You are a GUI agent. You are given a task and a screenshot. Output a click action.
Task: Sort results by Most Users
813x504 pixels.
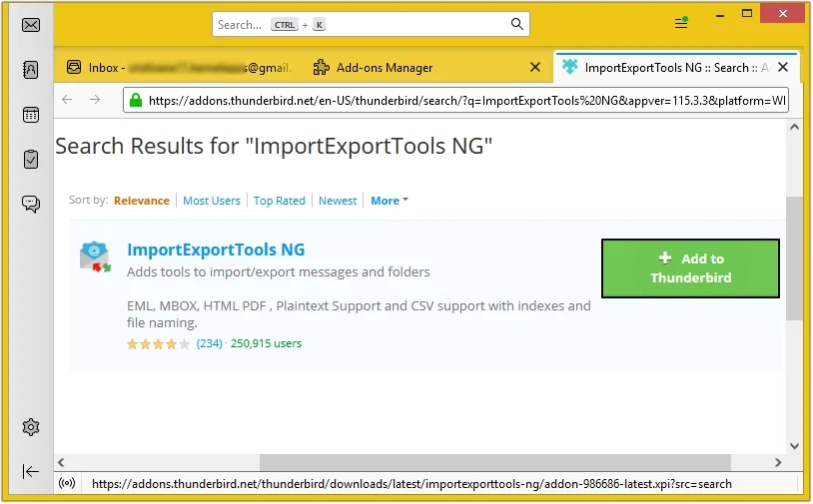[x=212, y=201]
